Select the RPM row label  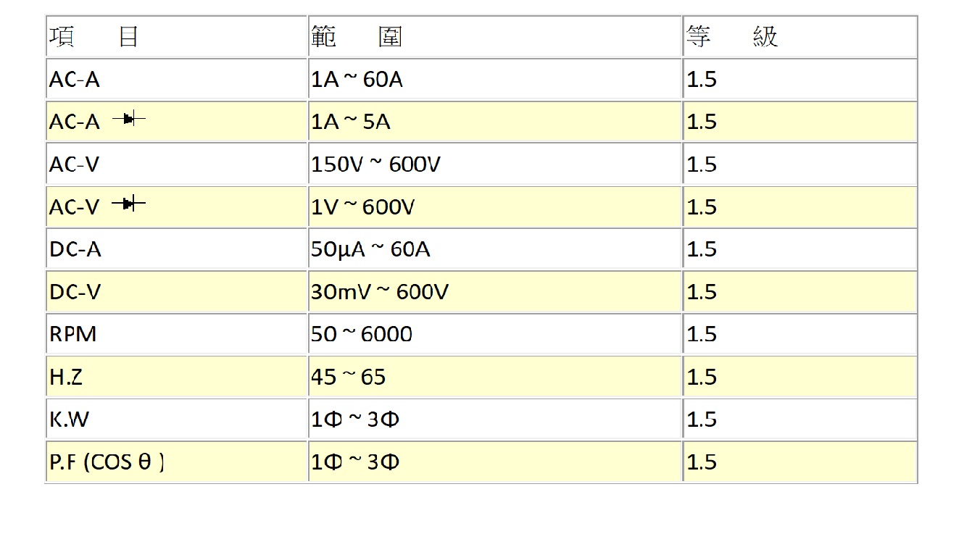click(176, 334)
